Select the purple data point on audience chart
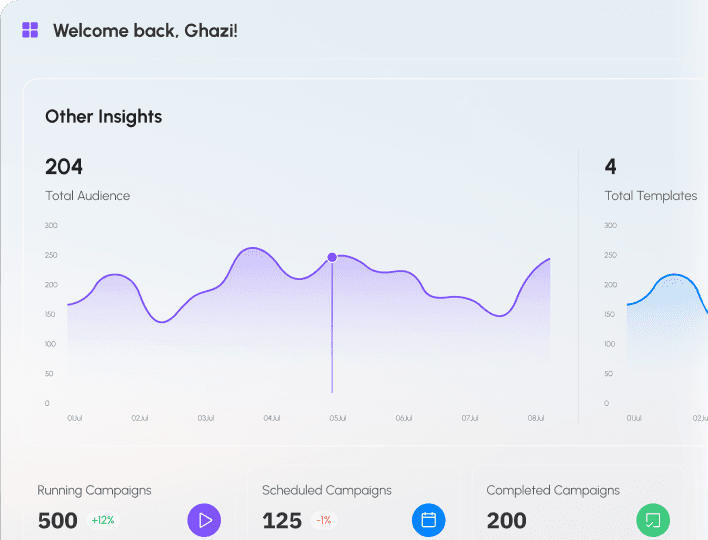 pyautogui.click(x=332, y=257)
